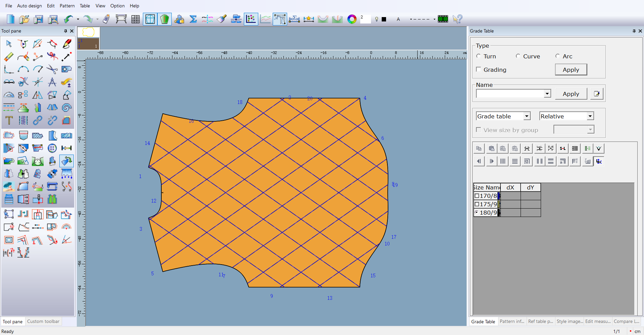Click the Undo arrow icon
Screen dimensions: 644x335
pyautogui.click(x=68, y=19)
